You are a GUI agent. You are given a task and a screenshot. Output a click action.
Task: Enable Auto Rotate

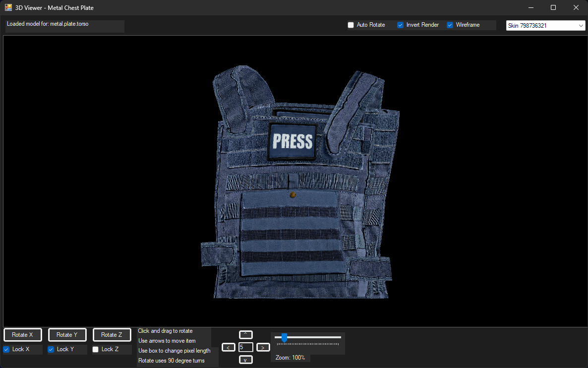pyautogui.click(x=351, y=25)
